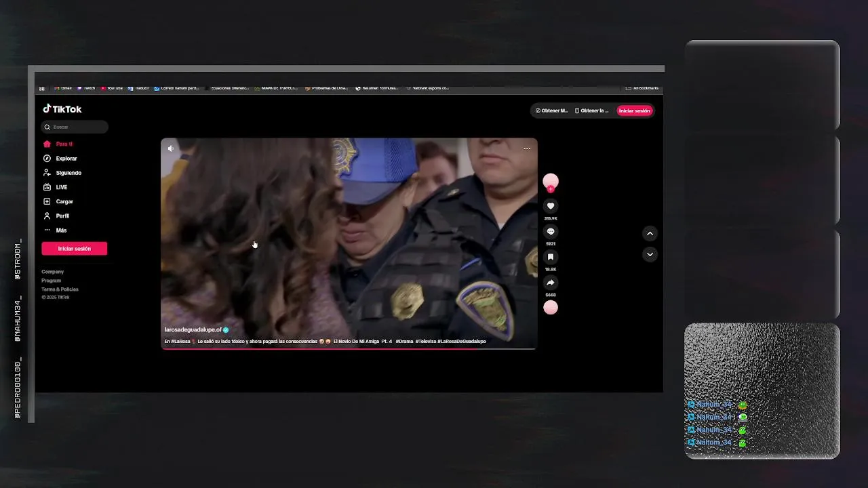Open the video's three-dot options menu
Viewport: 868px width, 488px height.
[x=527, y=148]
